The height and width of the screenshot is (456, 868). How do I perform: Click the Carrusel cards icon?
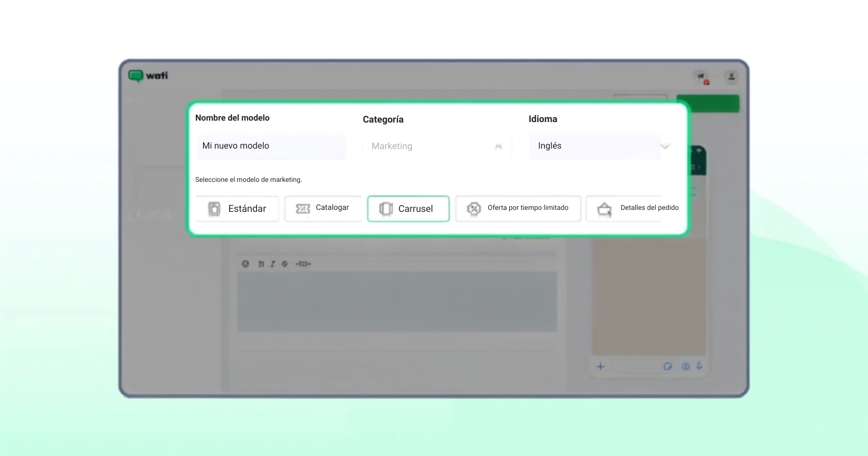click(386, 208)
